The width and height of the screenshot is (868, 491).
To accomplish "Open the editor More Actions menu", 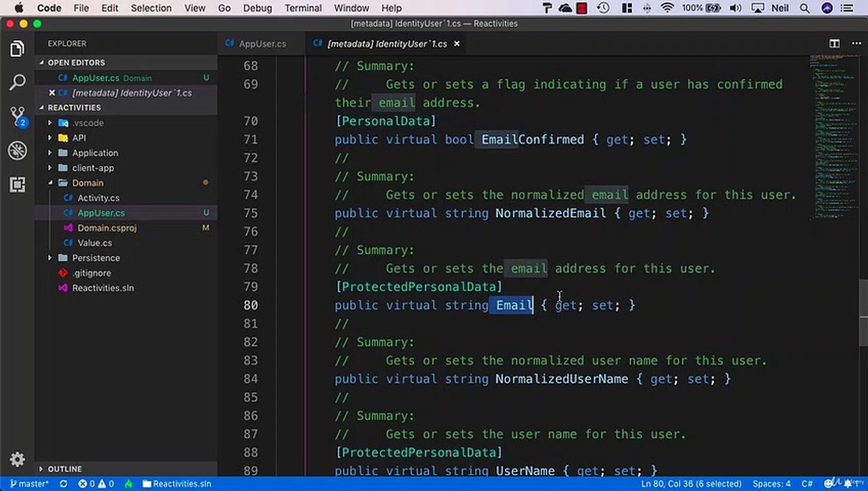I will click(x=856, y=44).
